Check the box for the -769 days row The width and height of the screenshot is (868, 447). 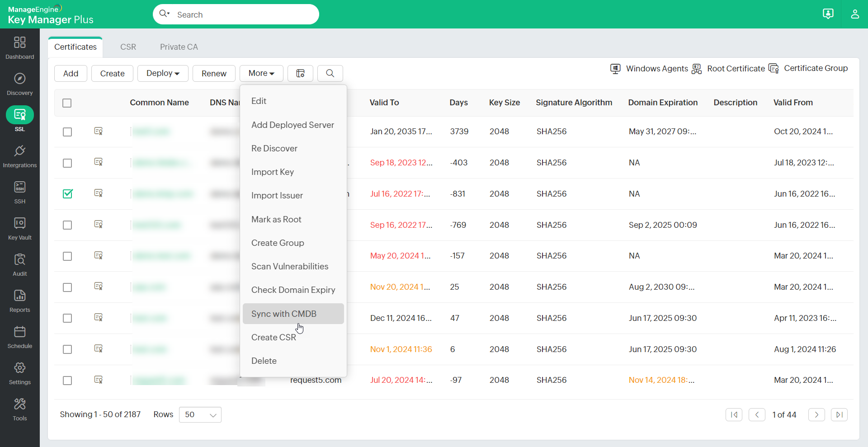(x=67, y=225)
